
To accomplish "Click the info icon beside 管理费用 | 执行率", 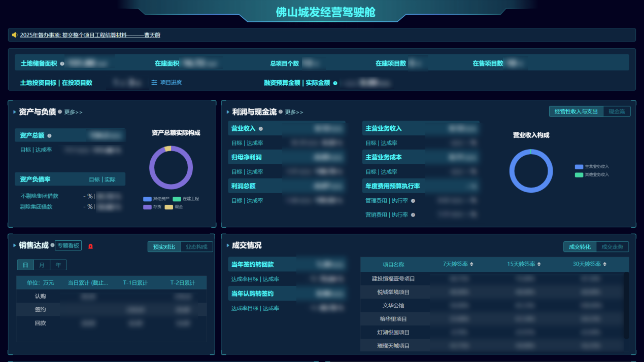I will click(413, 201).
